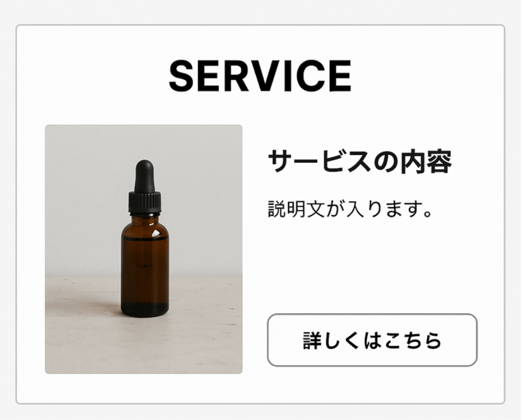Click the amber glass bottle body
The image size is (522, 420).
145,266
